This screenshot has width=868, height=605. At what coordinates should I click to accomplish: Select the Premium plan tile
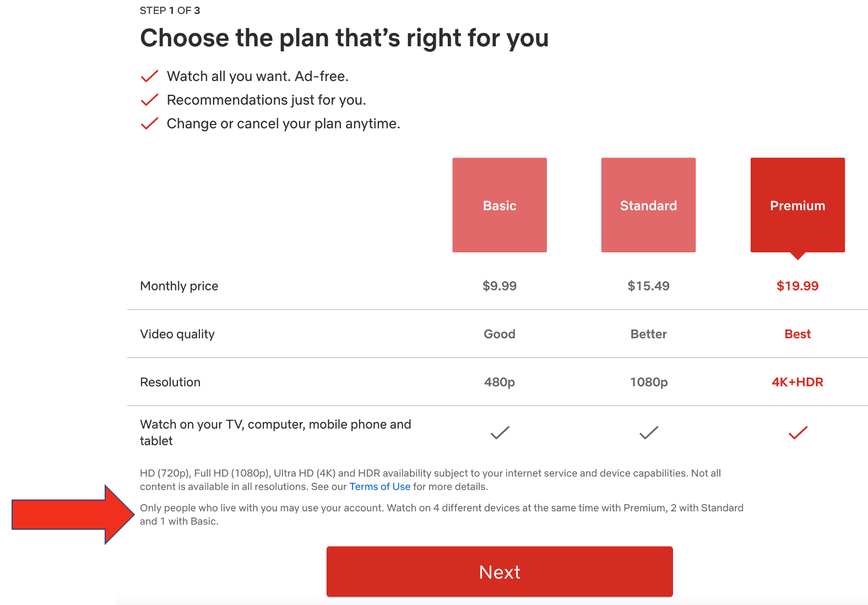798,205
